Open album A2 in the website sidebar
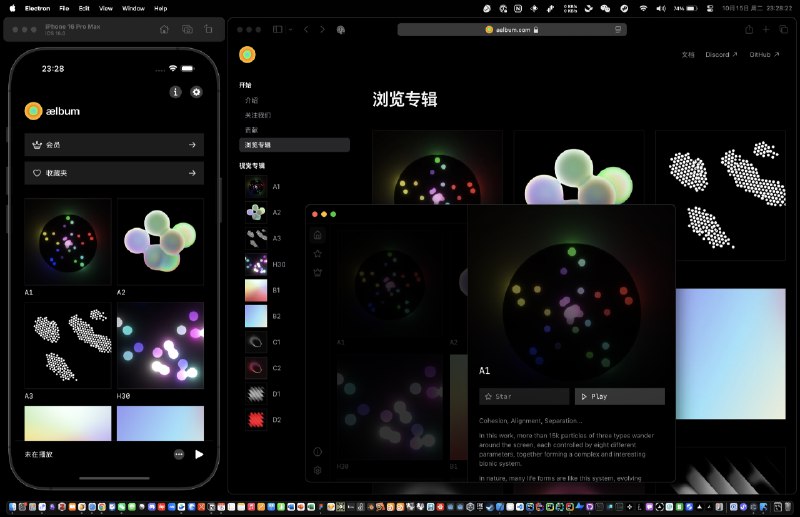 [x=263, y=212]
